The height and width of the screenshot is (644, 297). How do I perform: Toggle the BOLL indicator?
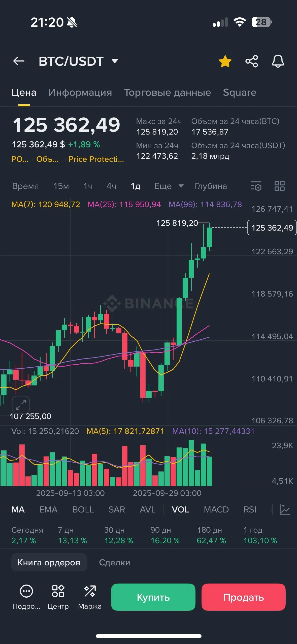coord(83,509)
